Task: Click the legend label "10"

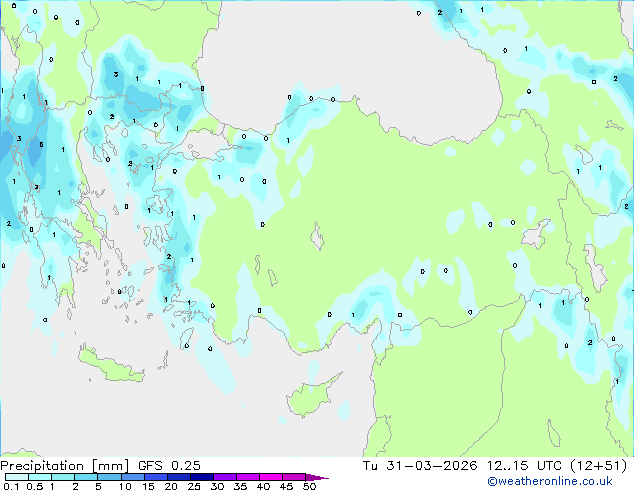Action: 125,486
